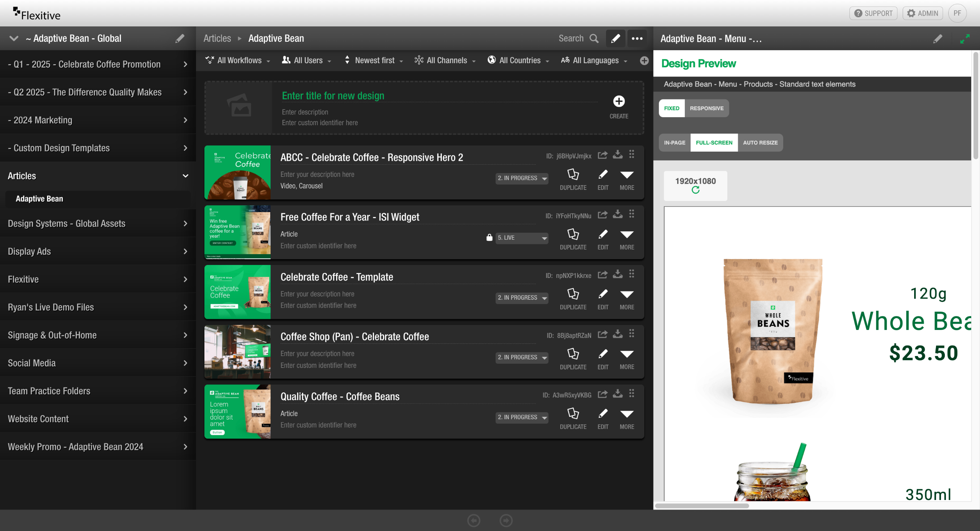This screenshot has width=980, height=531.
Task: Click the Create plus icon for new design
Action: (x=619, y=101)
